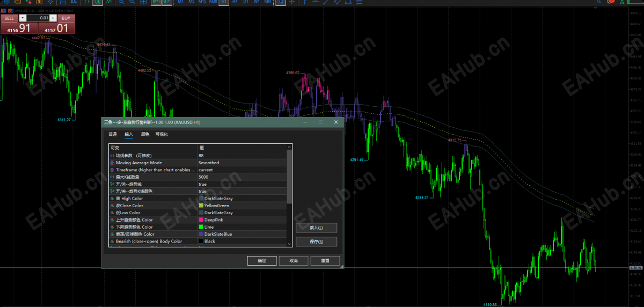Decrease trade volume with down arrow
Image resolution: width=644 pixels, height=307 pixels.
point(22,18)
